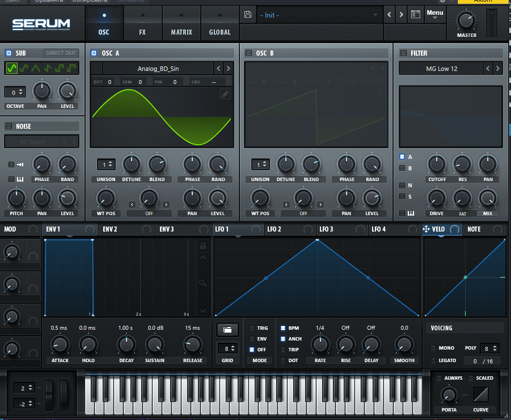511x420 pixels.
Task: Load the next OSC A wavetable
Action: point(228,69)
